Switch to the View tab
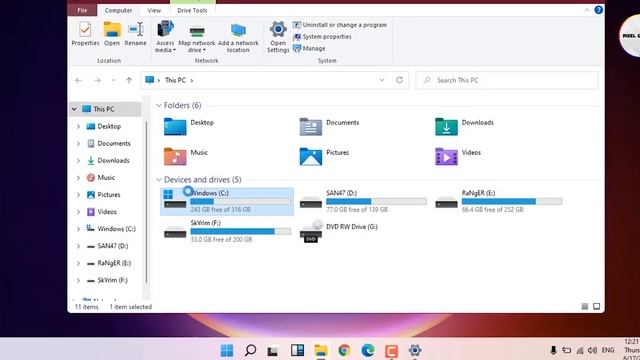 pyautogui.click(x=154, y=10)
